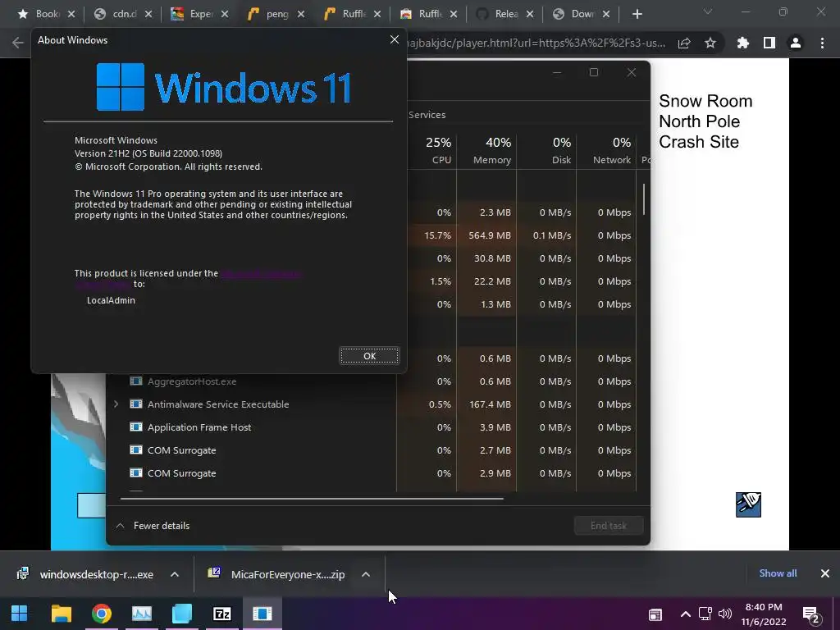Open options arrow for windowsdesktop exe download
Image resolution: width=840 pixels, height=630 pixels.
tap(175, 574)
